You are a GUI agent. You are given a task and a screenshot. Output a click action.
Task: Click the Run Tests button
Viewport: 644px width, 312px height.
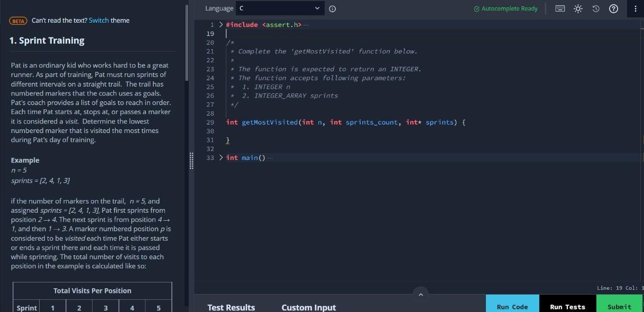tap(567, 306)
